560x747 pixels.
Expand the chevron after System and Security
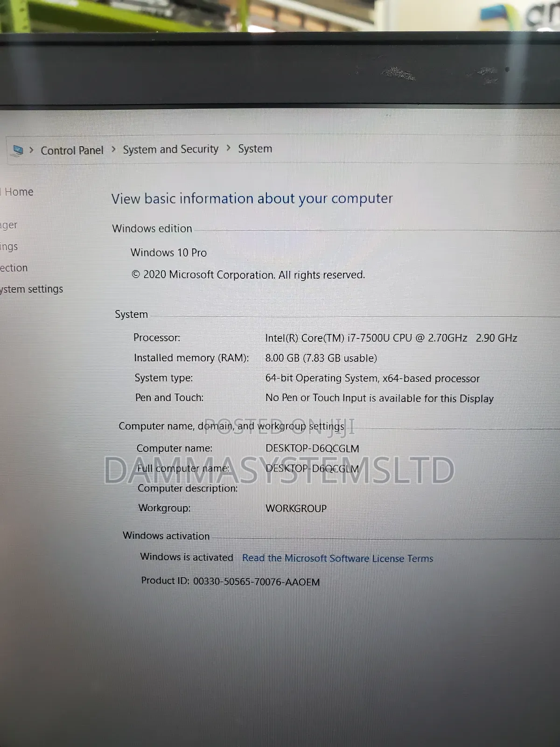click(228, 148)
